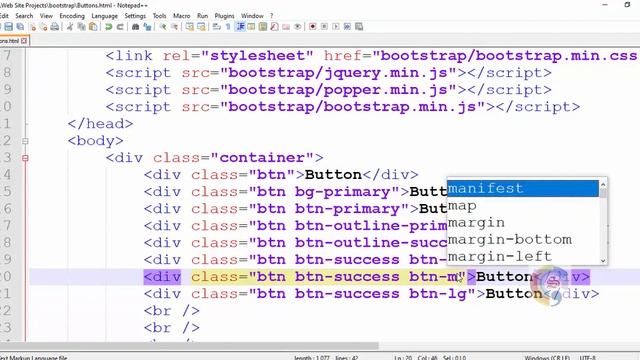Click the Paste clipboard icon
Screen dimensions: 640x360
[93, 27]
